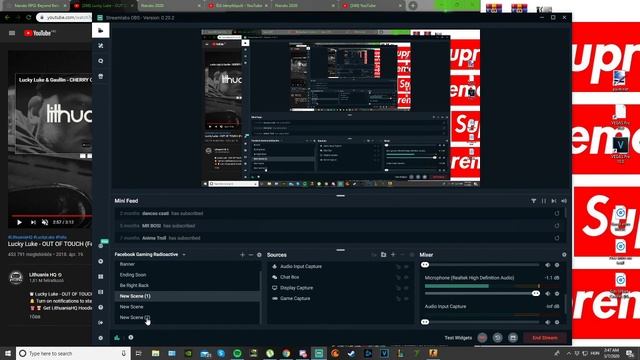Select the New Scene (1) scene
The width and height of the screenshot is (640, 360).
pos(187,296)
